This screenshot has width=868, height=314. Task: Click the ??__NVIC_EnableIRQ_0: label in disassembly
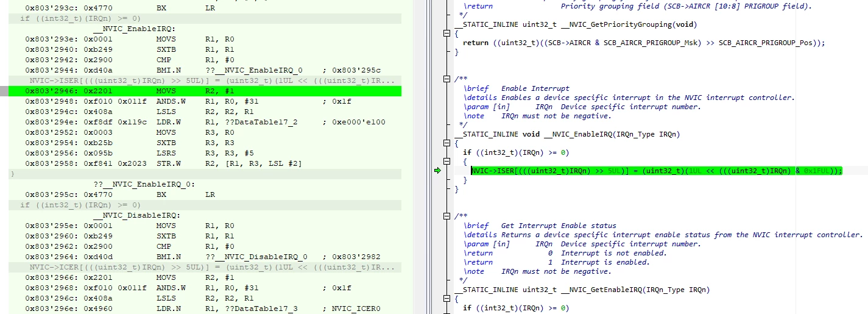coord(144,184)
